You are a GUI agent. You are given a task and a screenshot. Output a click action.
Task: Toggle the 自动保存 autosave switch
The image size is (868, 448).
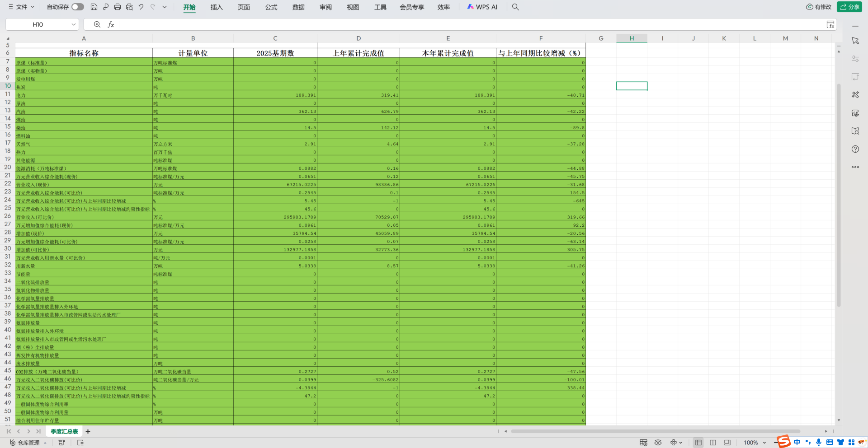pyautogui.click(x=78, y=7)
